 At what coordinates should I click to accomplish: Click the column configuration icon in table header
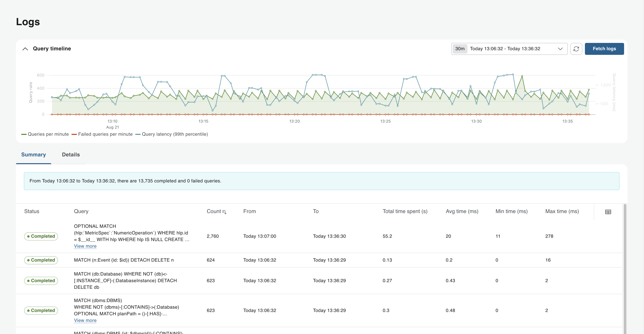coord(608,212)
